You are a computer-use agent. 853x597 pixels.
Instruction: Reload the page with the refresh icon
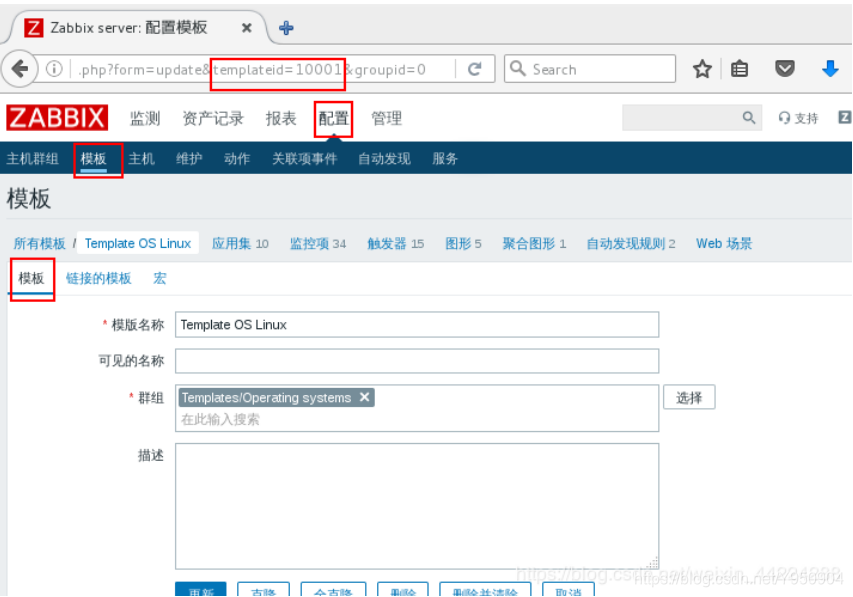tap(475, 69)
